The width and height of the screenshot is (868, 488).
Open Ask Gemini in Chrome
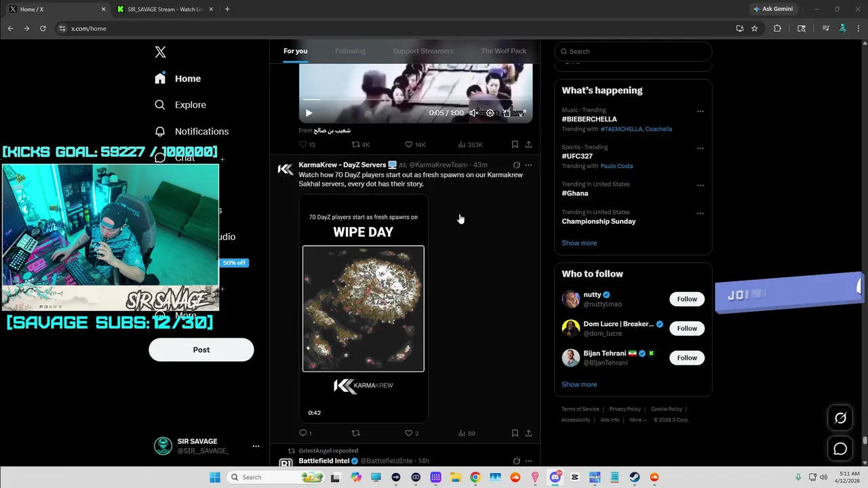click(x=773, y=9)
